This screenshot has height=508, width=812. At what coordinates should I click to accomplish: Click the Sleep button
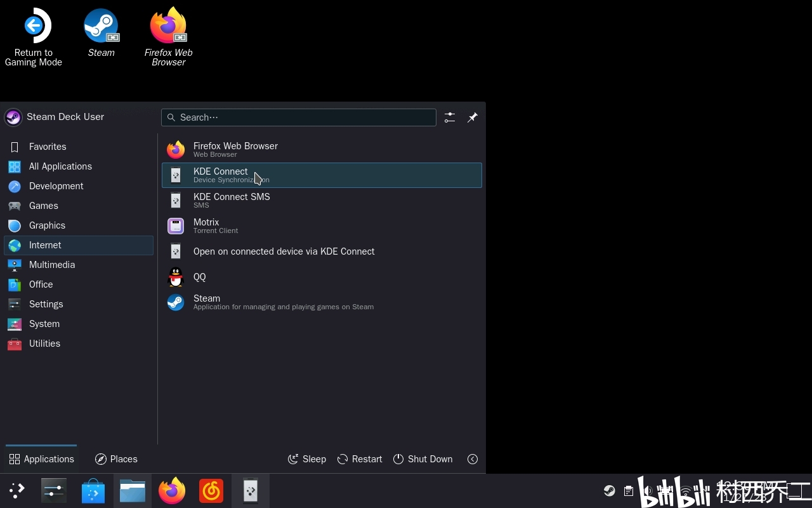(307, 459)
